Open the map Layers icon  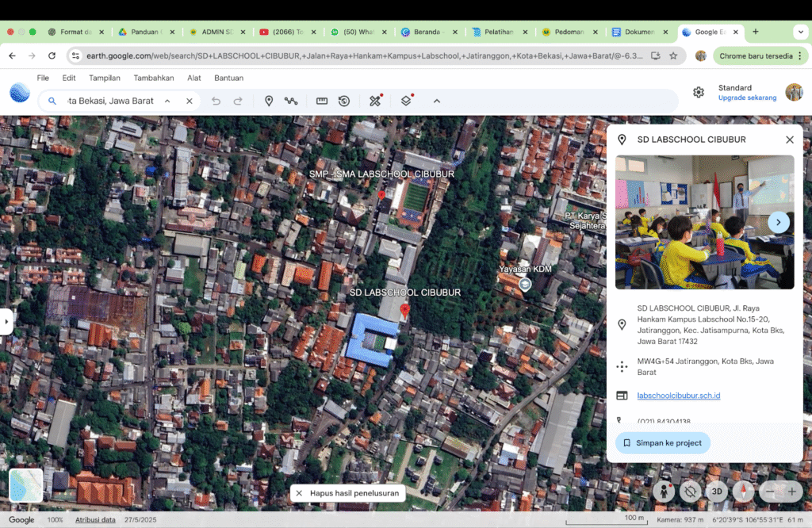click(406, 101)
